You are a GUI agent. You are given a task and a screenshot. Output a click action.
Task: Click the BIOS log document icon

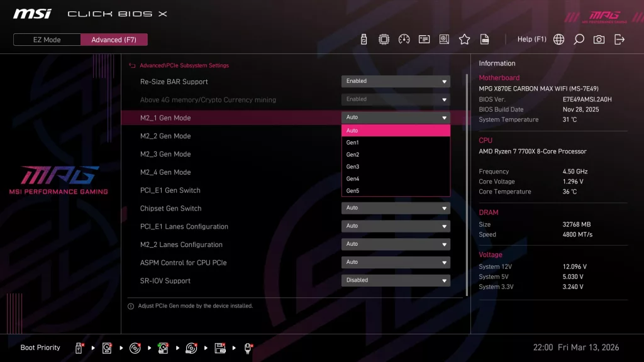pos(484,39)
